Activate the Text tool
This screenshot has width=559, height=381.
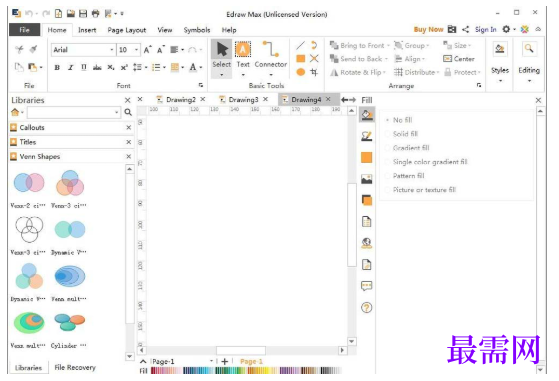(243, 58)
